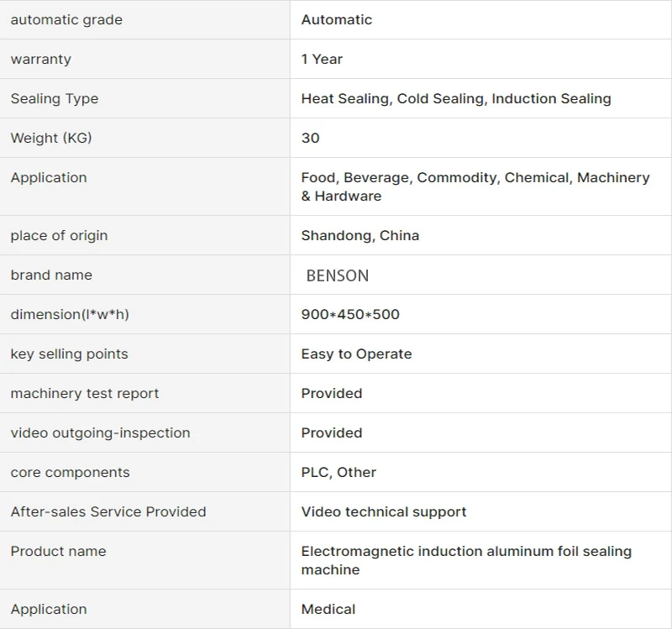
Task: Click the Weight (KG) label
Action: click(51, 138)
